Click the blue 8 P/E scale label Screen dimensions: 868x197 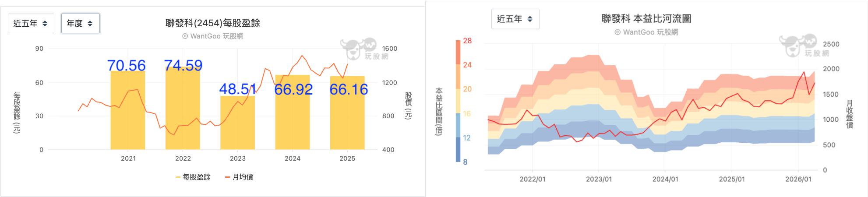click(465, 162)
